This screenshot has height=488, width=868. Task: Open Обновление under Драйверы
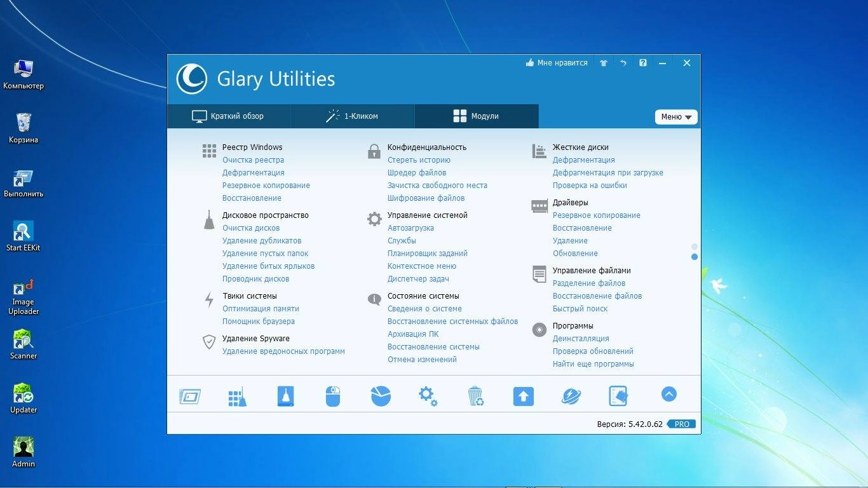(575, 254)
